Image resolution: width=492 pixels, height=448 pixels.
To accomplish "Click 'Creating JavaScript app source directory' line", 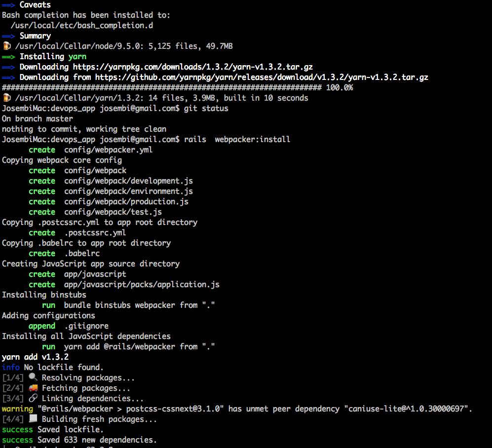I will coord(91,263).
